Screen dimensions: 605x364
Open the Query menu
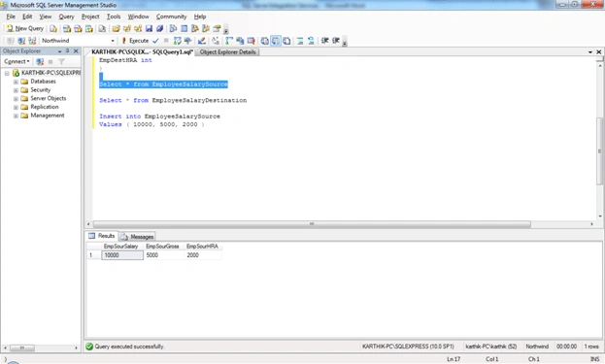66,17
